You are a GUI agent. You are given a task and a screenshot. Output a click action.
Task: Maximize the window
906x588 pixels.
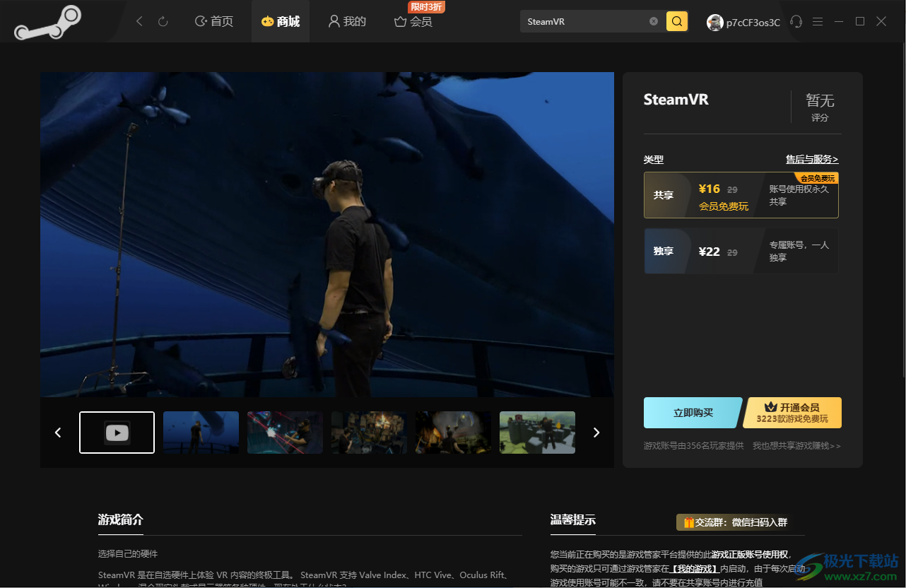tap(860, 21)
